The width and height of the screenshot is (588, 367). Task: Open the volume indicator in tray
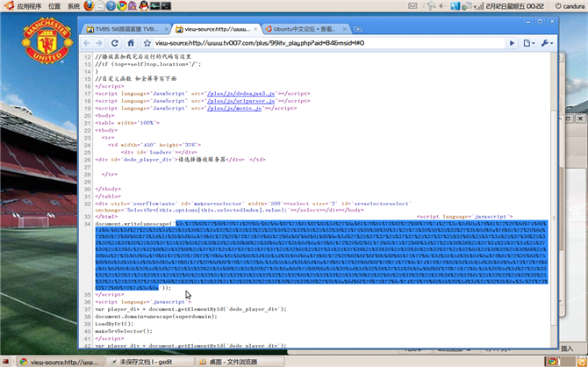443,6
